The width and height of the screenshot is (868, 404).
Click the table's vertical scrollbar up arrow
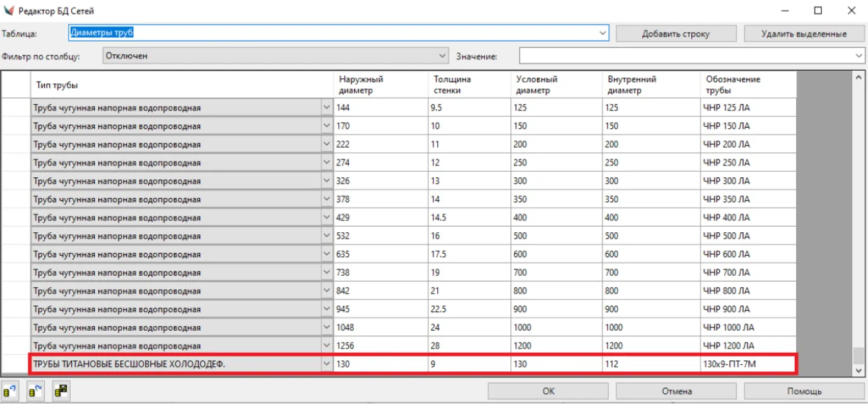pos(859,78)
